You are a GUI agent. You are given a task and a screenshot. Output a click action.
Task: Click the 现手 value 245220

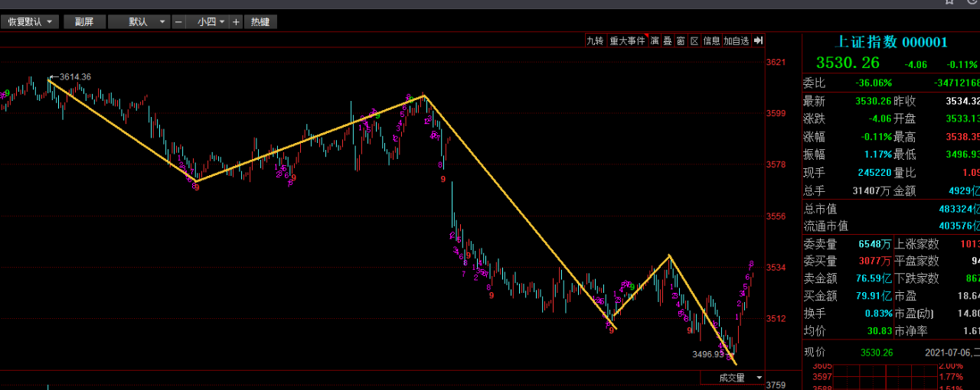[874, 173]
